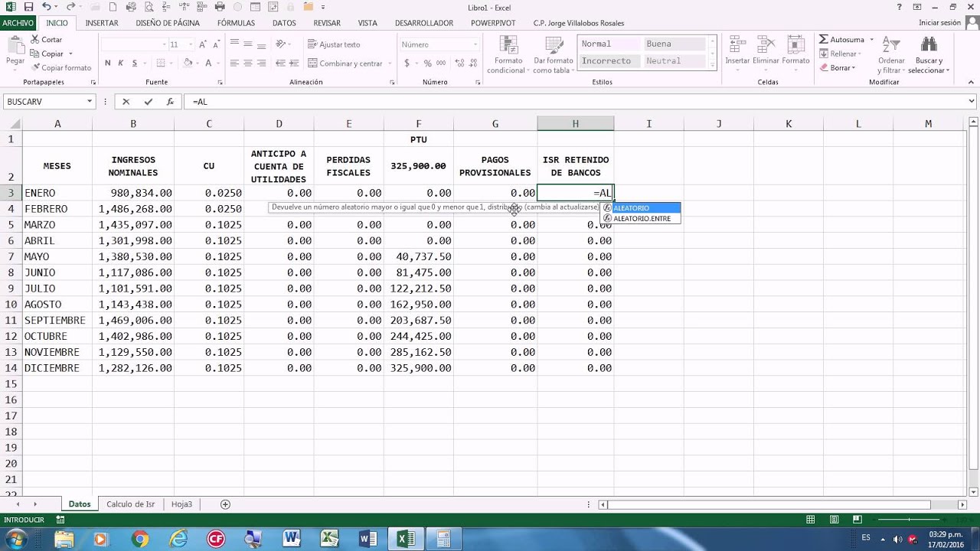Image resolution: width=980 pixels, height=551 pixels.
Task: Switch to INSERTAR ribbon tab
Action: tap(102, 23)
